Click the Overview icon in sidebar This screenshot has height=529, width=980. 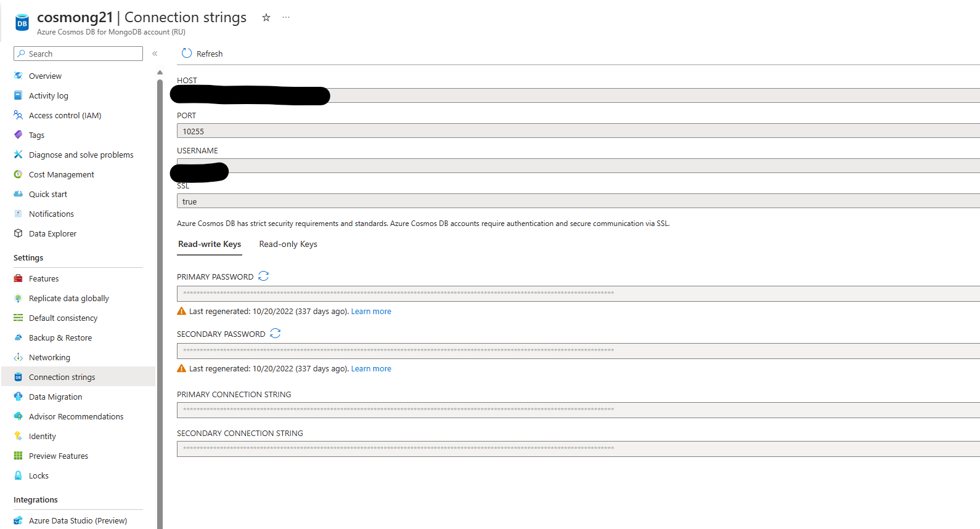pyautogui.click(x=18, y=76)
